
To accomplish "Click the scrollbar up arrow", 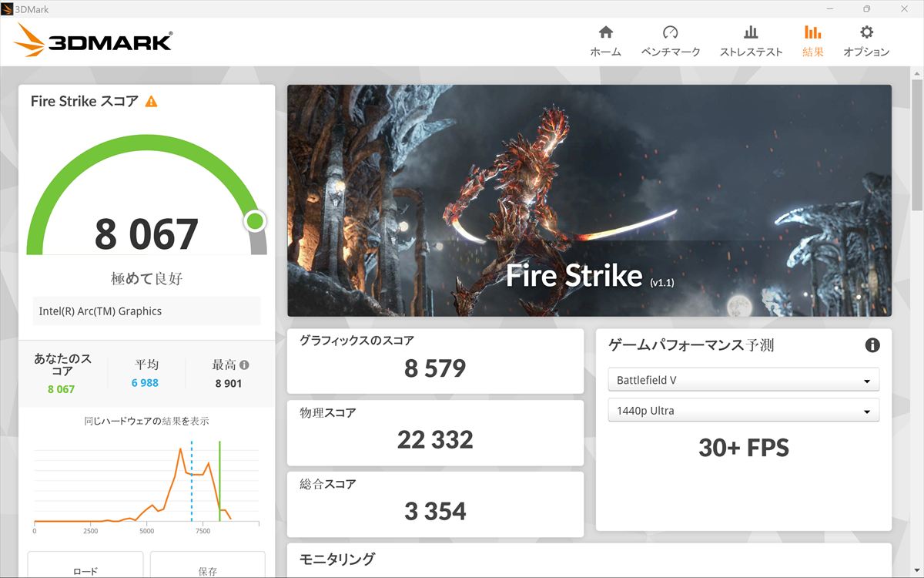I will click(x=916, y=72).
